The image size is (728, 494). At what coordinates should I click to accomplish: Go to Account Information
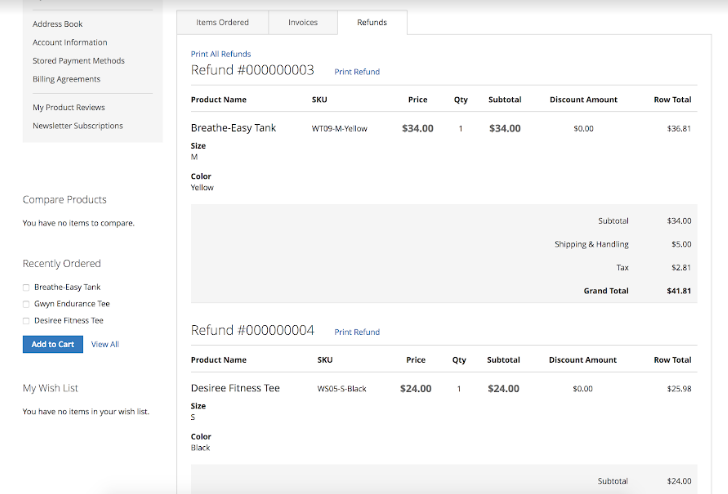(70, 42)
